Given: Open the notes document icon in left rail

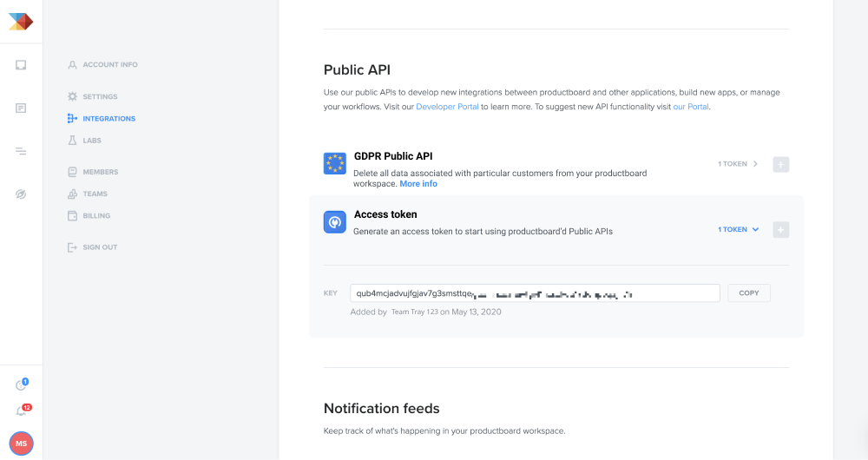Looking at the screenshot, I should (21, 108).
